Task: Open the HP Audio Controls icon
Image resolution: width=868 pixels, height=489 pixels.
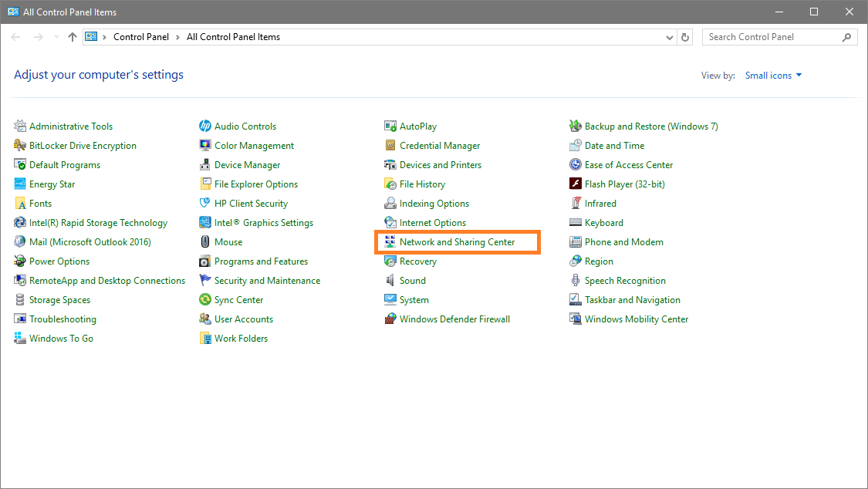Action: pyautogui.click(x=204, y=126)
